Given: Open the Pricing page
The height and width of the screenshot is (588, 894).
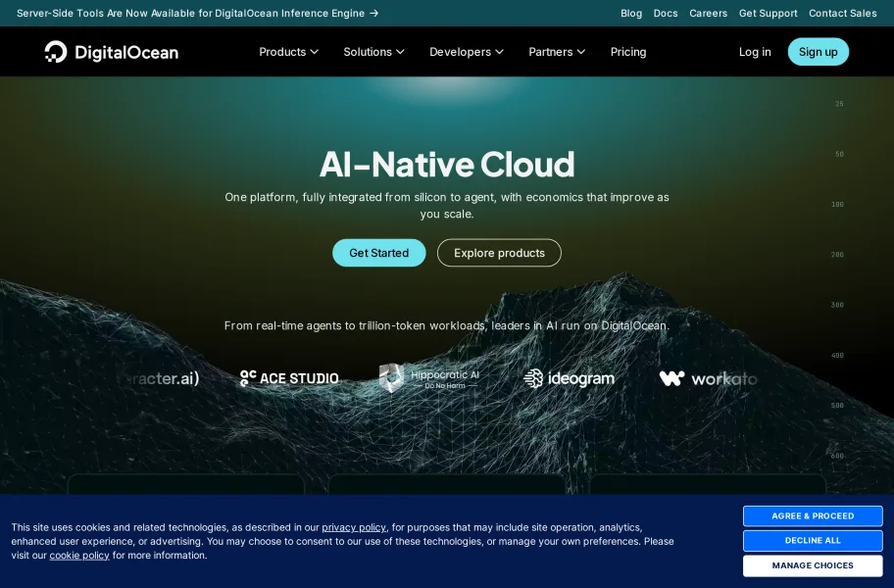Looking at the screenshot, I should click(628, 52).
